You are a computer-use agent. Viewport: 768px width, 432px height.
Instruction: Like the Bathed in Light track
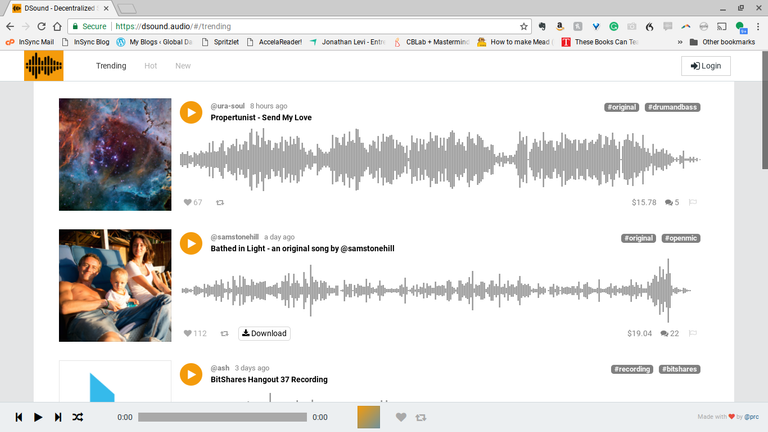187,334
